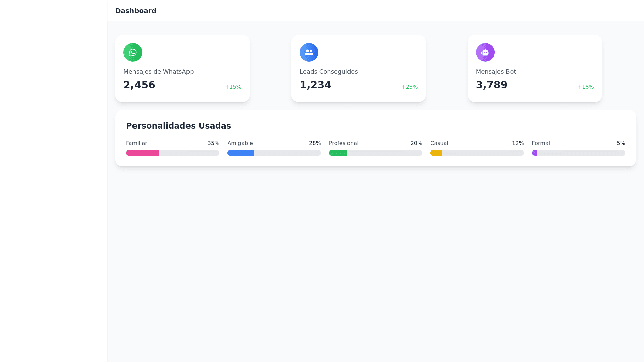The width and height of the screenshot is (644, 362).
Task: Click the green Profesional progress bar
Action: (338, 153)
